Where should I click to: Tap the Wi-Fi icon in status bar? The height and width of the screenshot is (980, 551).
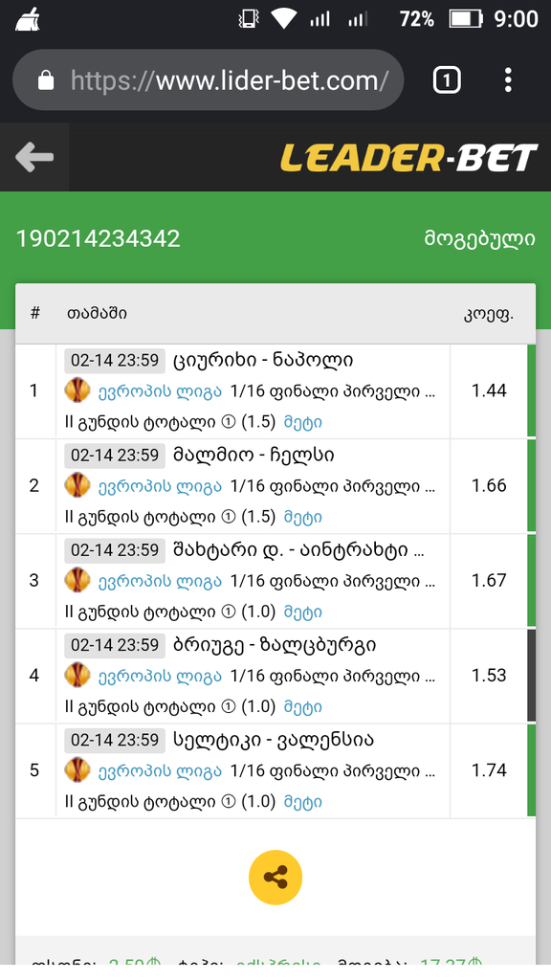point(283,19)
